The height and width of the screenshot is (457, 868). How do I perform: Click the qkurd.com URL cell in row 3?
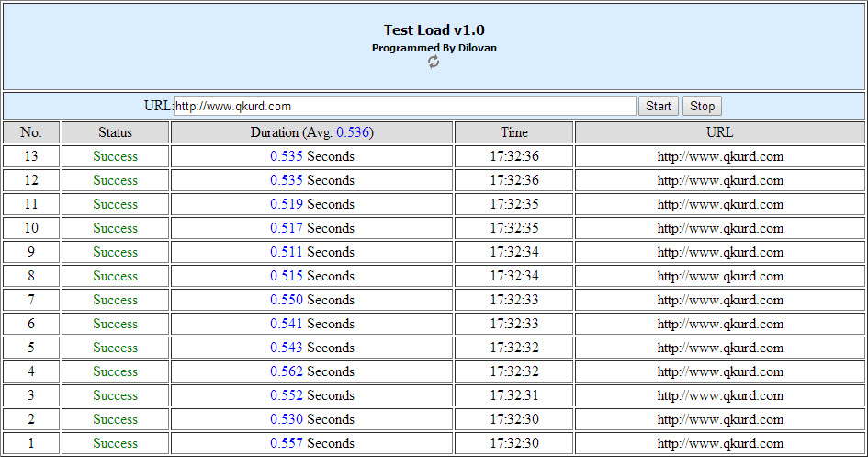pyautogui.click(x=719, y=395)
